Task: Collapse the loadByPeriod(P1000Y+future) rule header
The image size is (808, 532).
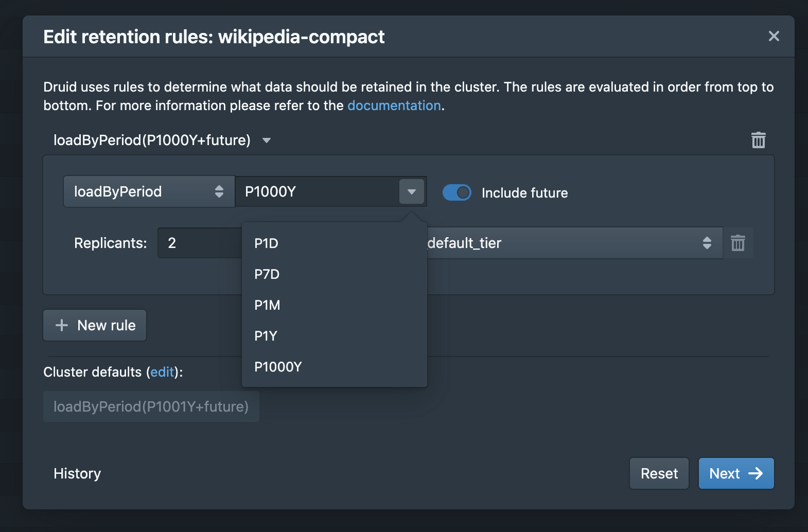Action: (266, 140)
